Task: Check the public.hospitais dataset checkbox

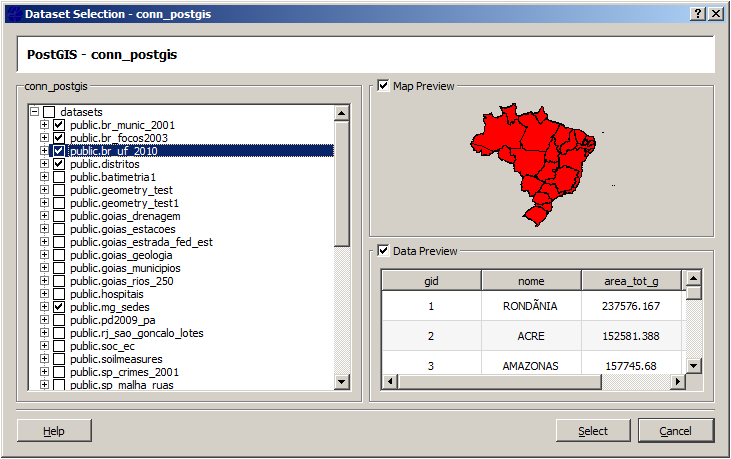Action: 59,294
